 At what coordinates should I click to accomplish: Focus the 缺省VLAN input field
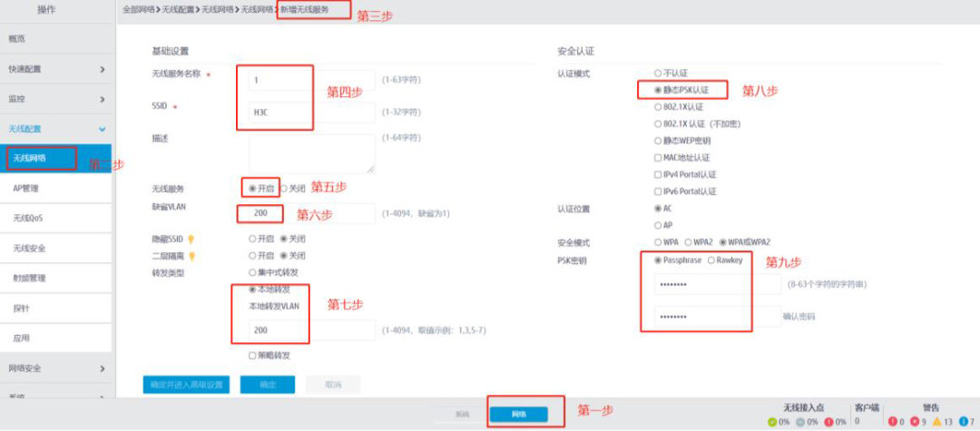tap(312, 213)
